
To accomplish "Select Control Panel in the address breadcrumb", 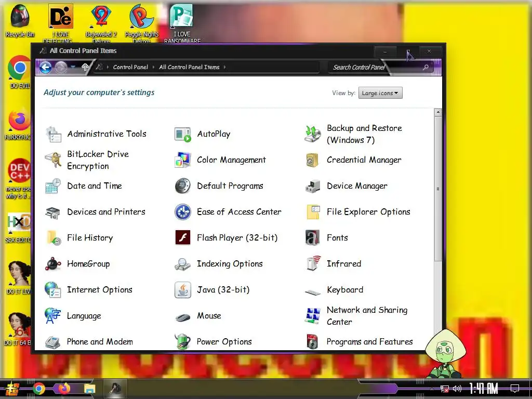I will (130, 67).
